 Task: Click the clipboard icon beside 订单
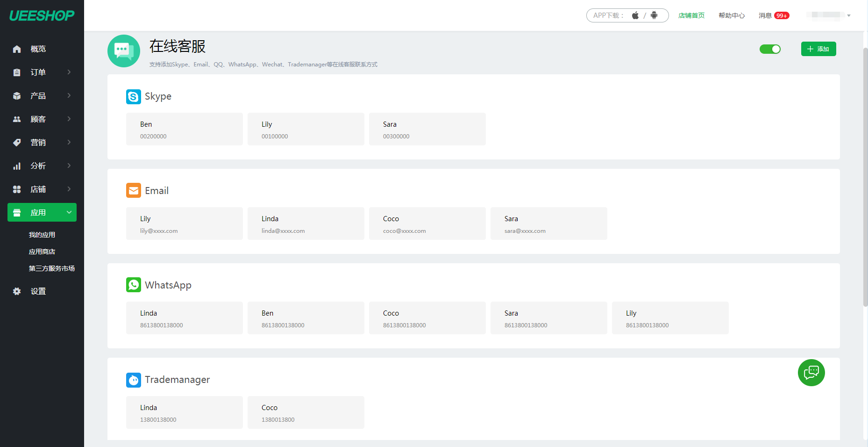coord(17,72)
